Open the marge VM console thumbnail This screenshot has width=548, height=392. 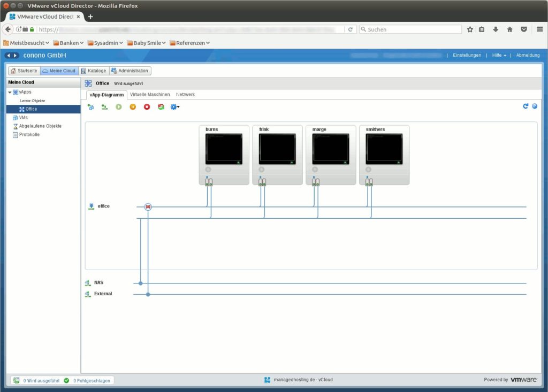click(331, 149)
